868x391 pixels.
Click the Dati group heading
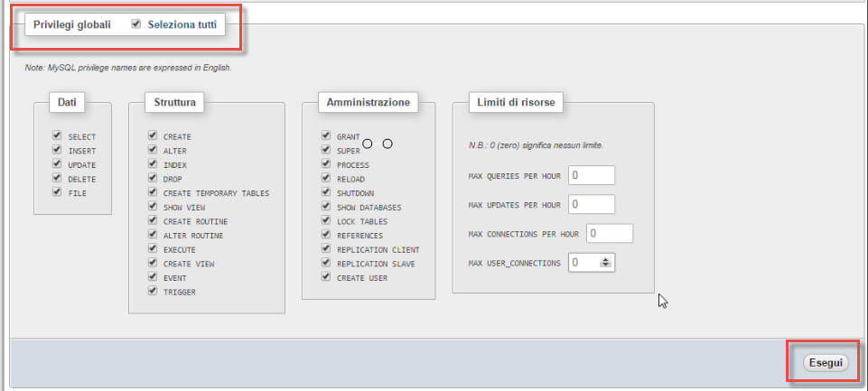click(x=67, y=102)
